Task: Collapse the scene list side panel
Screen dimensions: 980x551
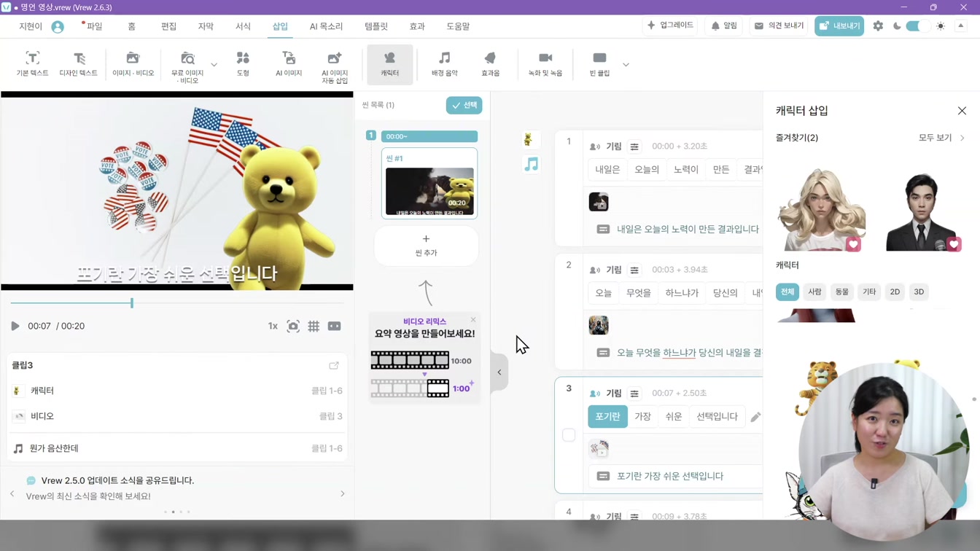Action: click(x=499, y=372)
